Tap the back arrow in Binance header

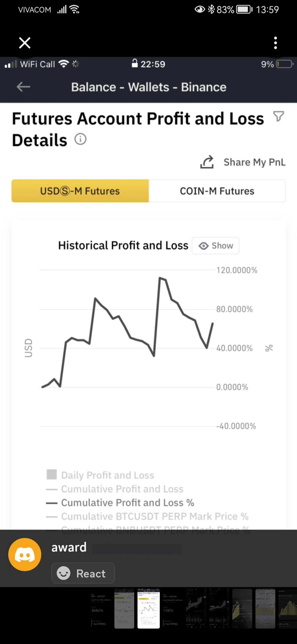[23, 87]
